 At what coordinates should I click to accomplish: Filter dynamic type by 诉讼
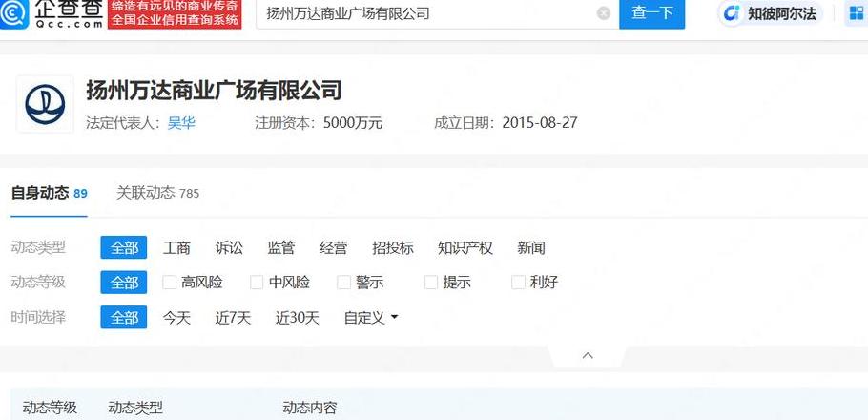click(229, 247)
